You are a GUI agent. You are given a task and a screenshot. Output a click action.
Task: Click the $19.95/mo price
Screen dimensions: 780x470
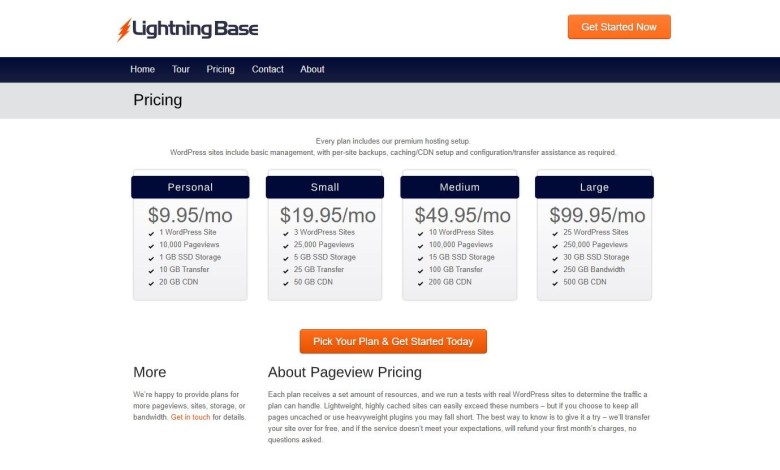click(328, 215)
